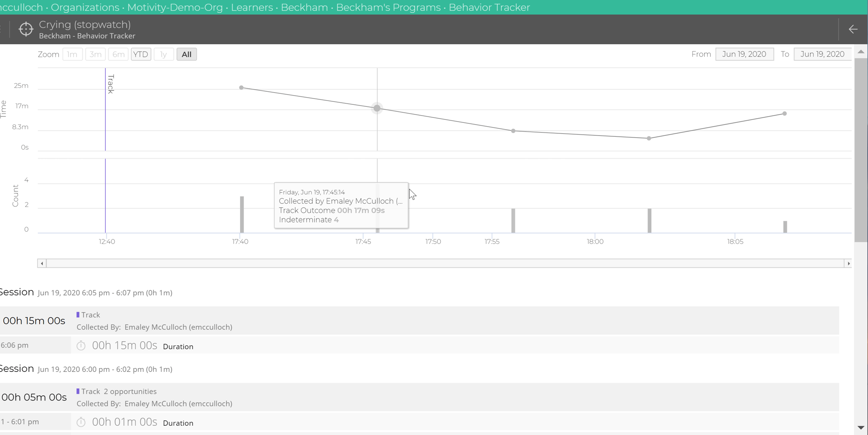Click the stopwatch icon next to 00h 15m 00s
The width and height of the screenshot is (868, 435).
click(81, 346)
